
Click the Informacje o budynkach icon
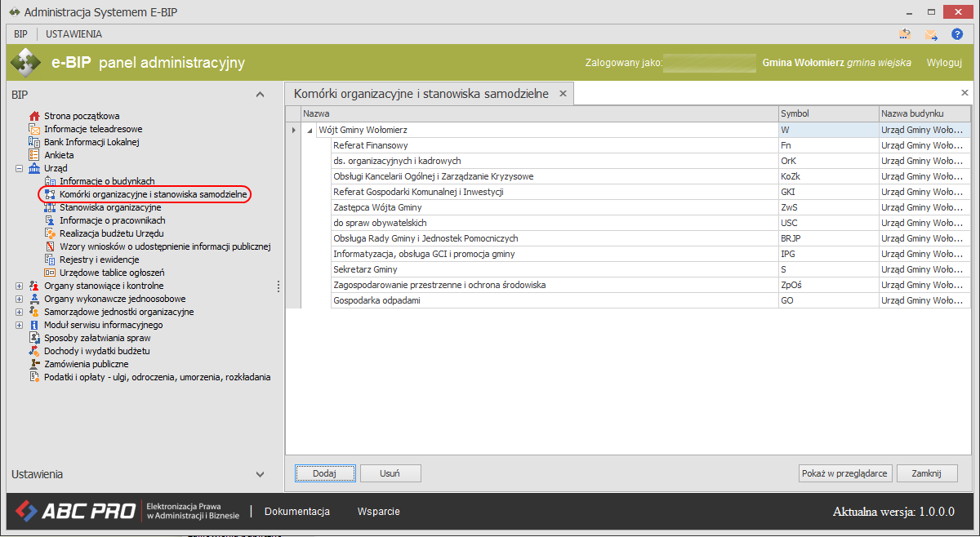pos(50,181)
